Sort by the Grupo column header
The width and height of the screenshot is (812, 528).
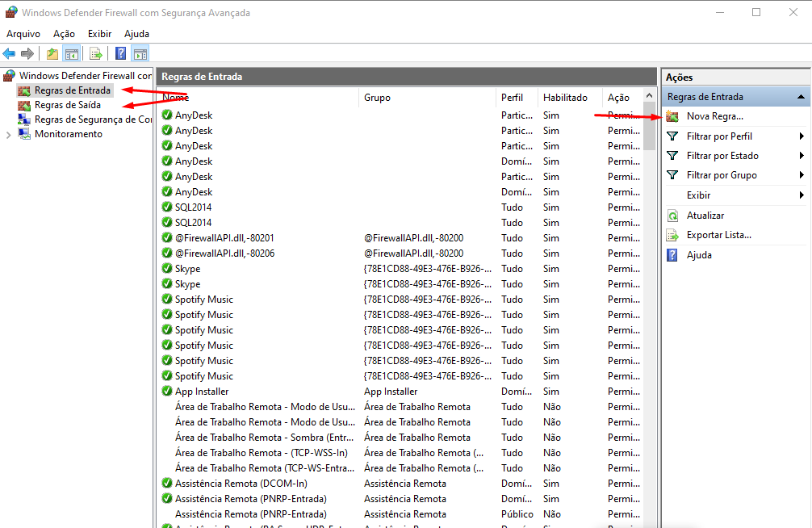[427, 98]
